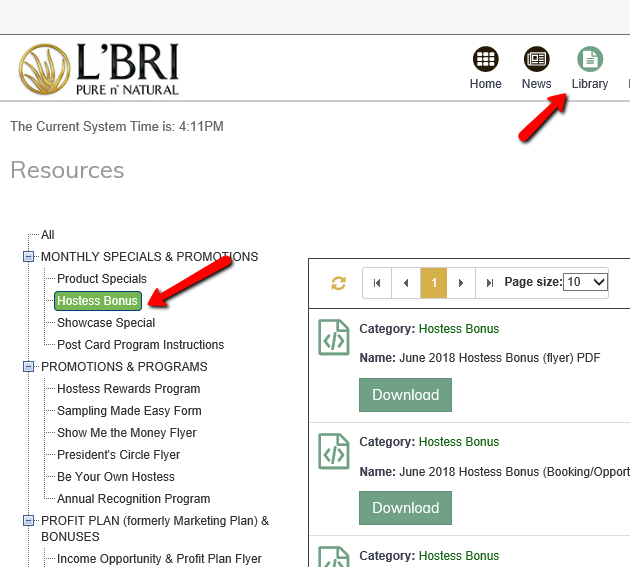Image resolution: width=630 pixels, height=567 pixels.
Task: Open the Page size dropdown
Action: click(585, 282)
